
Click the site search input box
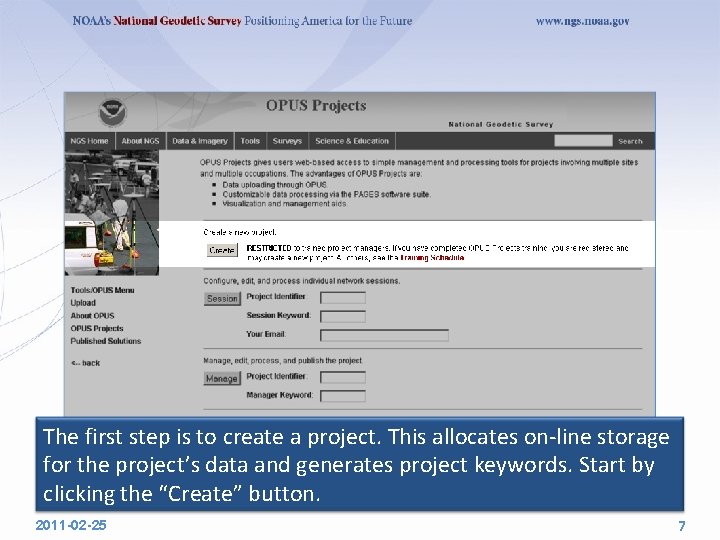583,141
